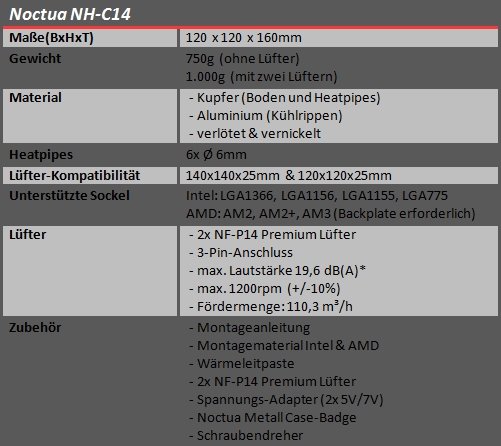Click the Intel LGA1366 socket list line

(x=317, y=196)
